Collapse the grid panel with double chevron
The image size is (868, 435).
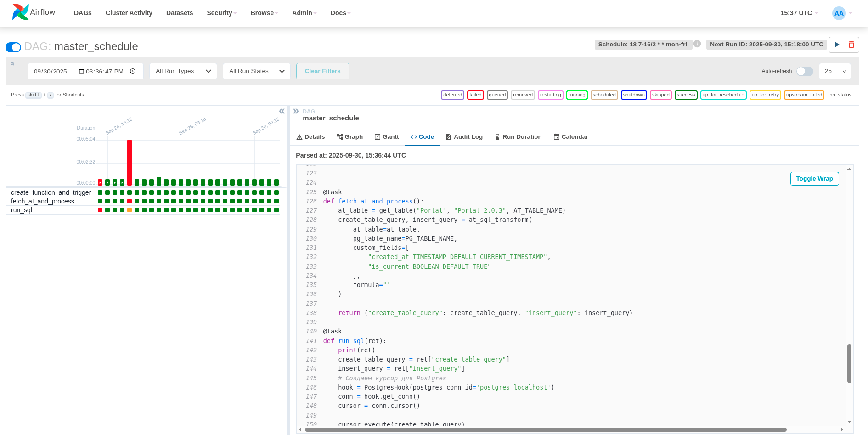pos(282,111)
